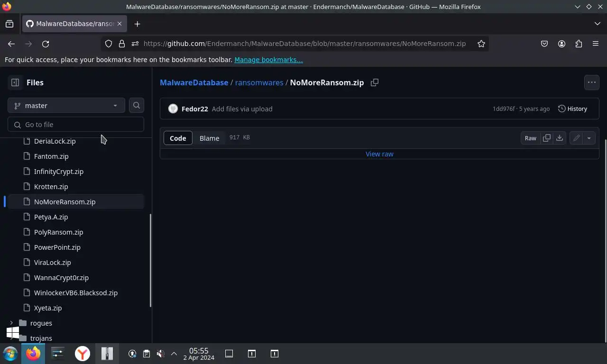Open ViraLock.zip in file tree

(x=53, y=263)
